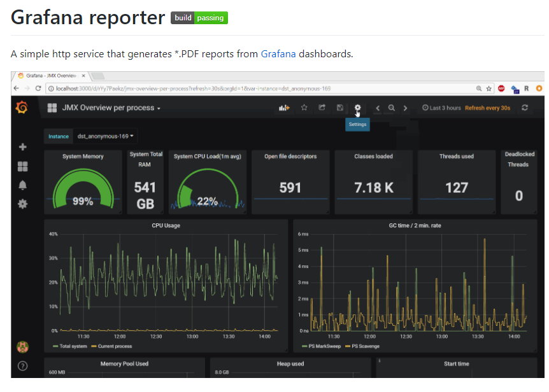The height and width of the screenshot is (392, 549).
Task: Open the dst_anonymous-169 instance dropdown
Action: [105, 136]
